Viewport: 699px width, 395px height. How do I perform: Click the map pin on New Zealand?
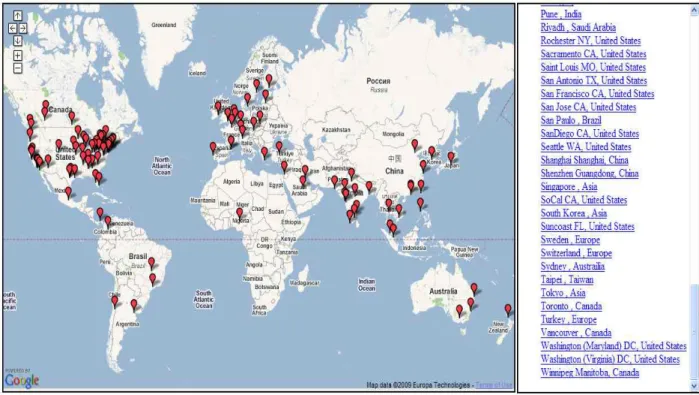(508, 309)
